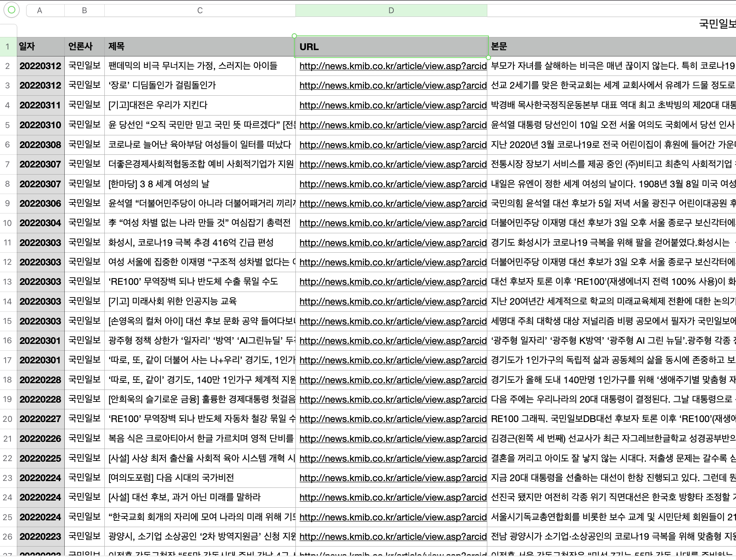Click the 일자 header cell
The image size is (736, 560).
point(41,47)
